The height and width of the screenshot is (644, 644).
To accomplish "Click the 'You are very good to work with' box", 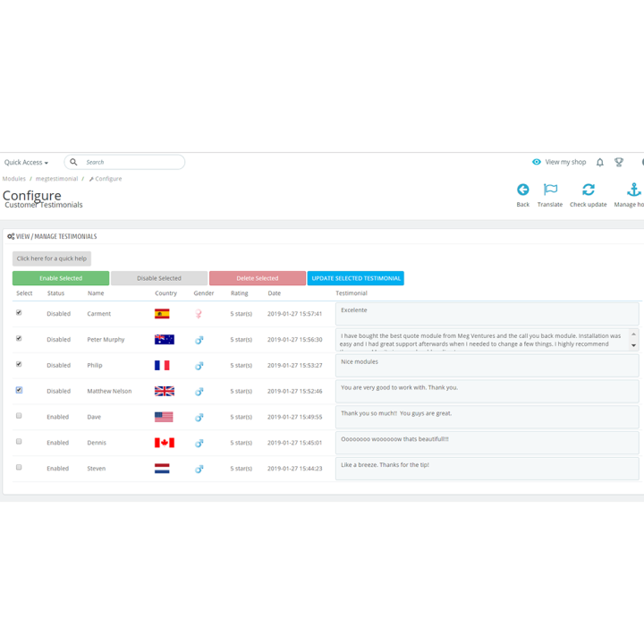I will 487,391.
